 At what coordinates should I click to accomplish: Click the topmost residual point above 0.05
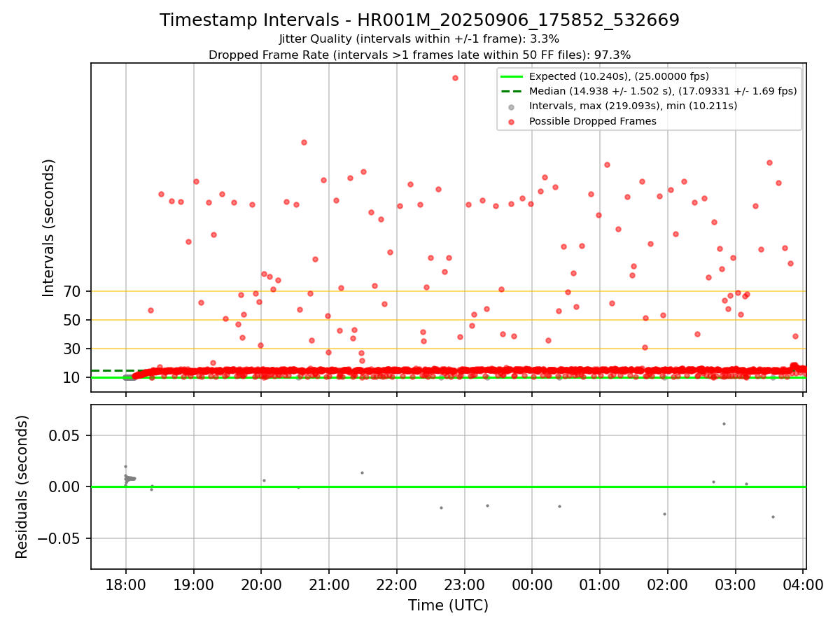point(724,423)
